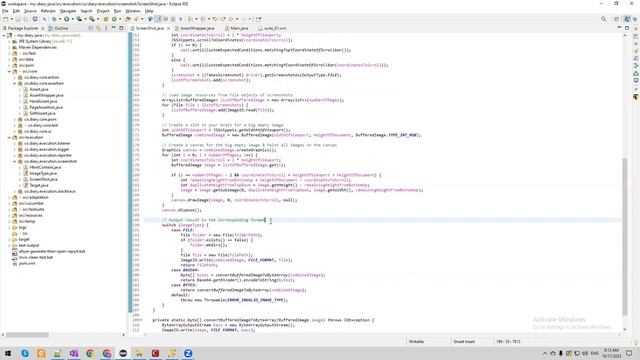
Task: Open the Window menu
Action: click(133, 11)
